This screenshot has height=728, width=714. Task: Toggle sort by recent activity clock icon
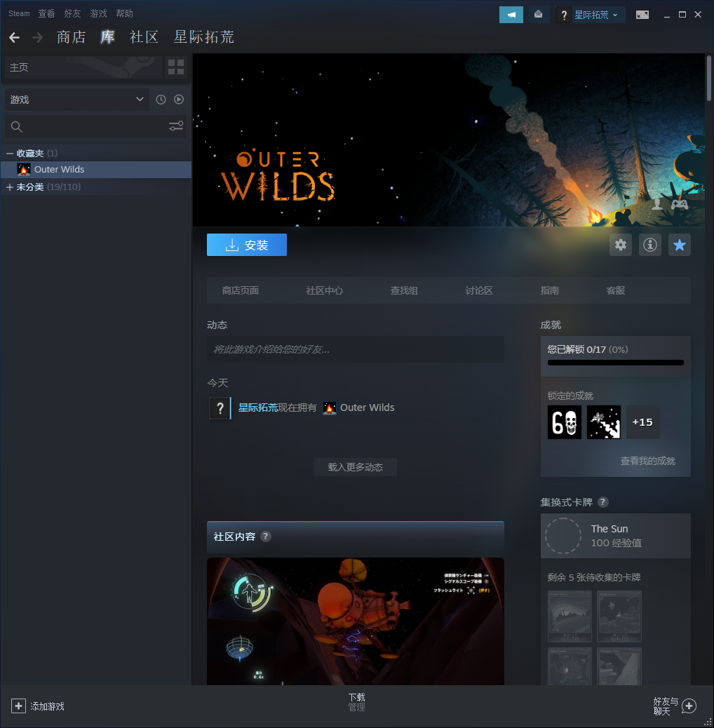pos(161,100)
